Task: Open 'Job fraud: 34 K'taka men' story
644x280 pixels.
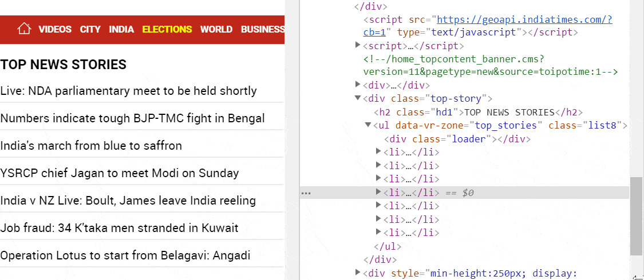Action: coord(120,228)
